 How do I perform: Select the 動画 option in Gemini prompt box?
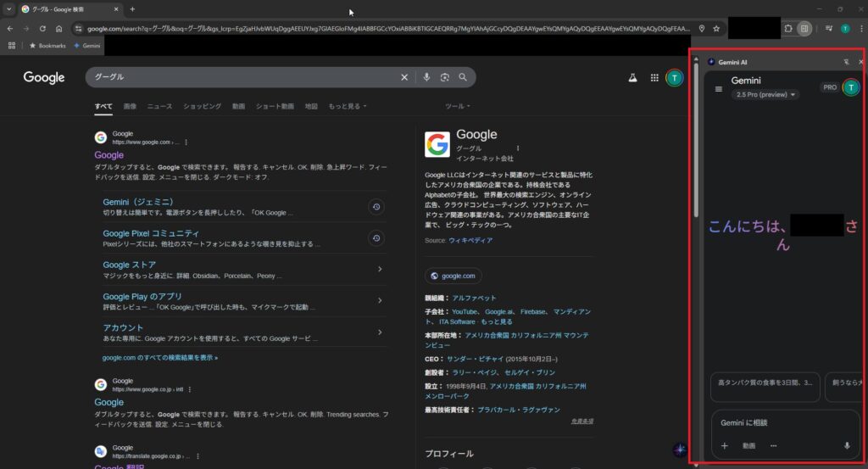[748, 446]
